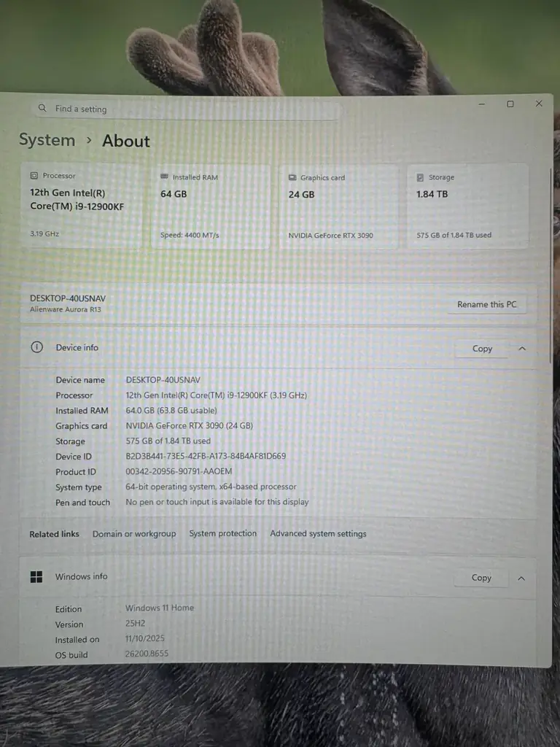
Task: Copy the Windows info details
Action: tap(481, 578)
